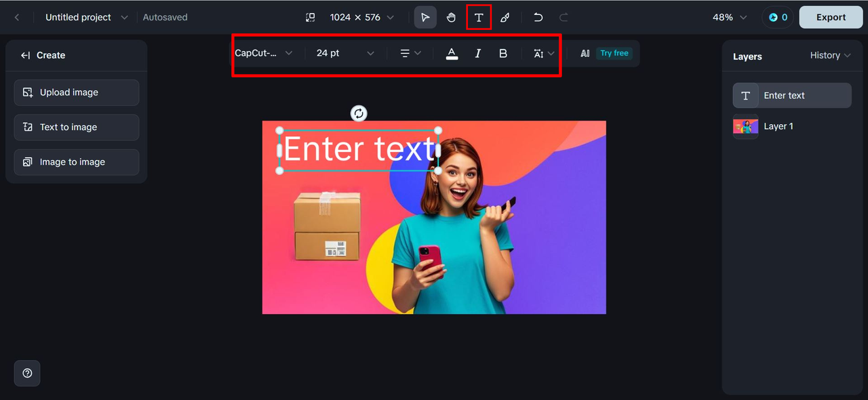
Task: Click the Layer 1 thumbnail
Action: [745, 127]
